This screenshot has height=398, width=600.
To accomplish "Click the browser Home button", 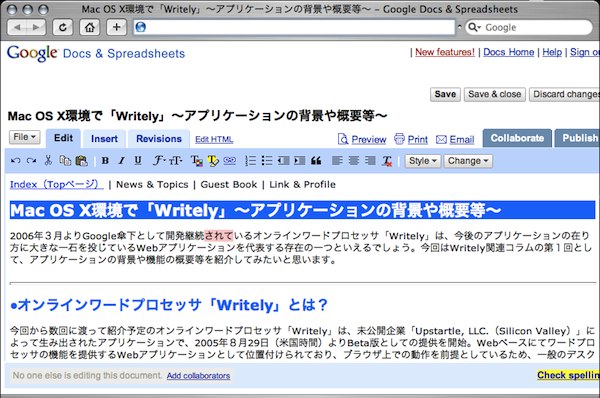I will [90, 28].
